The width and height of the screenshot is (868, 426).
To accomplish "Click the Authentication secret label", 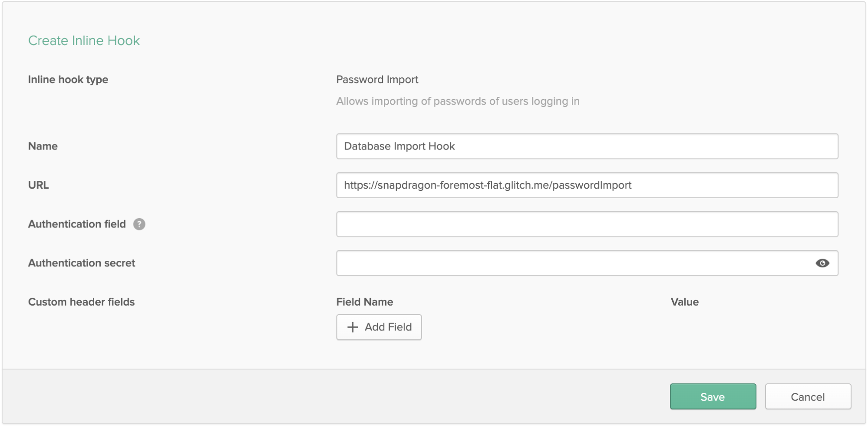I will tap(82, 263).
